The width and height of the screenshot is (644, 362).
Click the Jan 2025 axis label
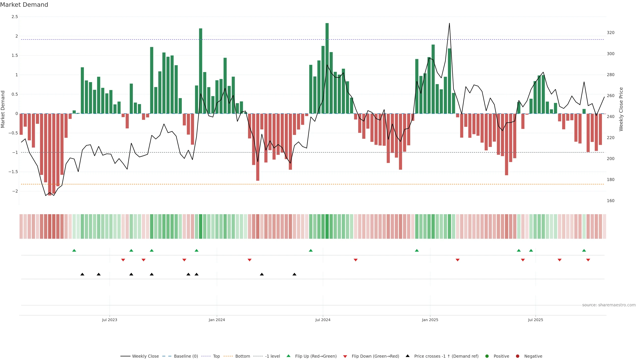[430, 320]
